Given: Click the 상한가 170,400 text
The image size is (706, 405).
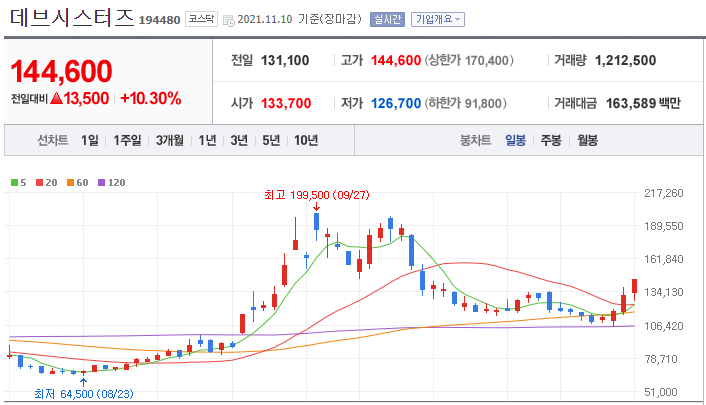Looking at the screenshot, I should click(x=469, y=60).
